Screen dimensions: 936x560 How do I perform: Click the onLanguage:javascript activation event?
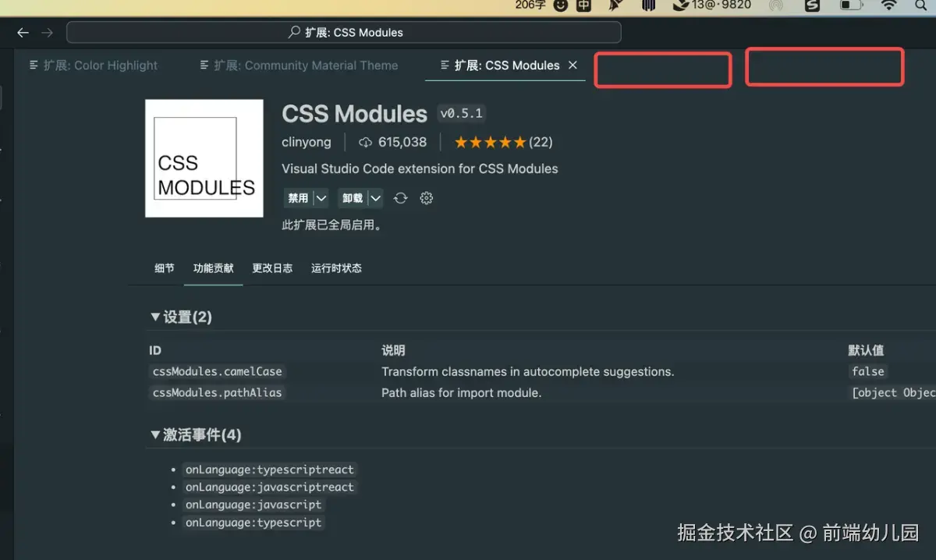tap(253, 505)
